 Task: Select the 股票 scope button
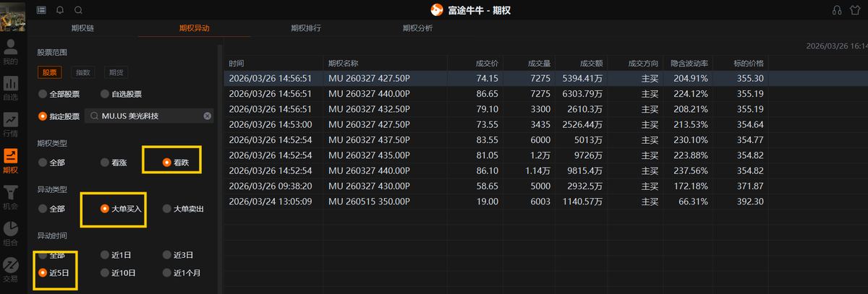[x=50, y=72]
